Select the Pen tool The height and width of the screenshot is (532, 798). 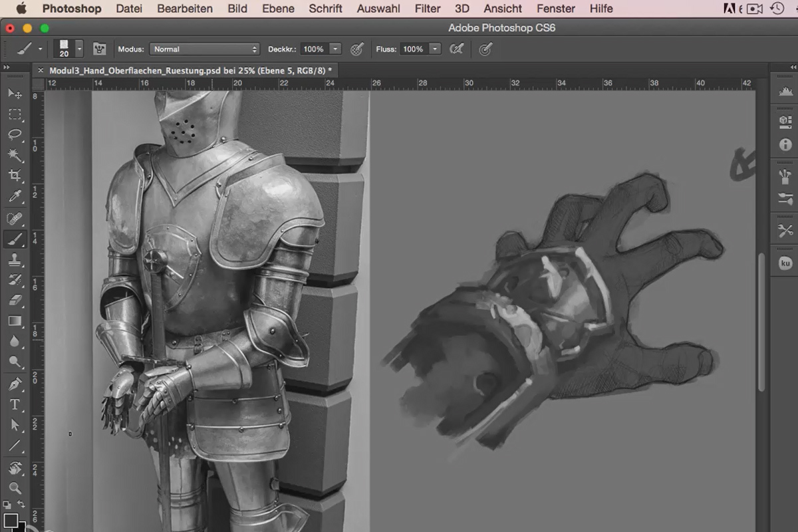(x=15, y=384)
